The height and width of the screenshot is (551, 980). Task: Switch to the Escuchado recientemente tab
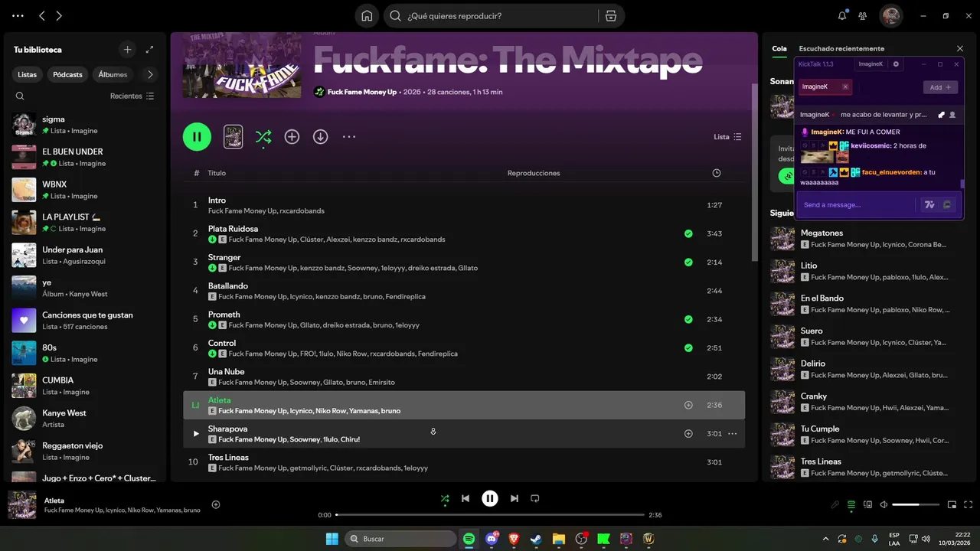[x=841, y=48]
